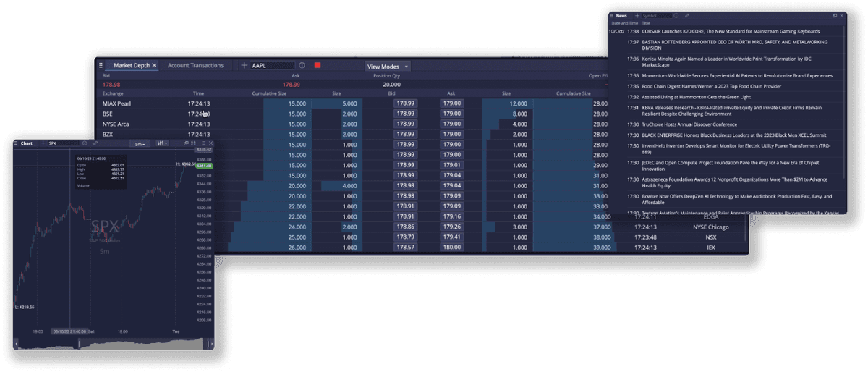Open the View Modes dropdown
868x372 pixels.
[388, 67]
